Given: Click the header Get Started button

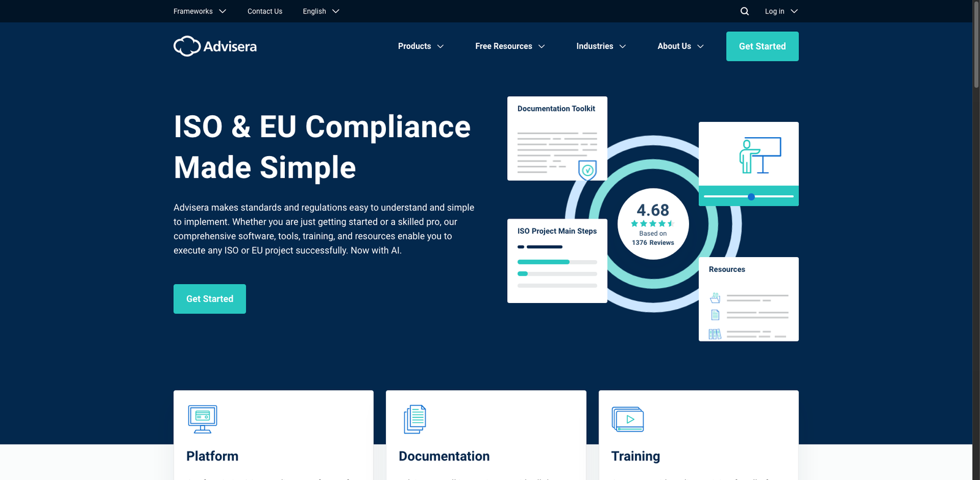Looking at the screenshot, I should 762,47.
